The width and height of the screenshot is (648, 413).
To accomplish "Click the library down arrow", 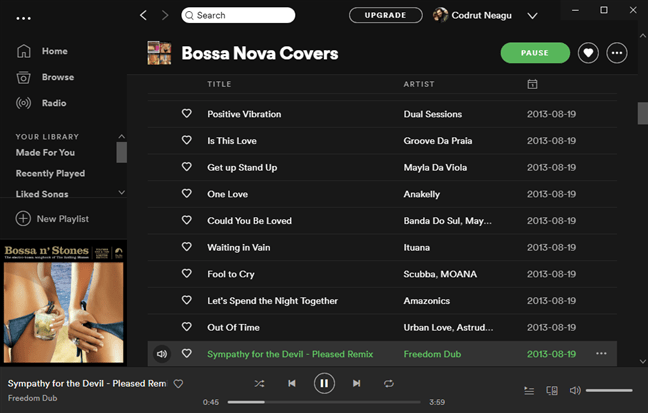I will tap(122, 192).
